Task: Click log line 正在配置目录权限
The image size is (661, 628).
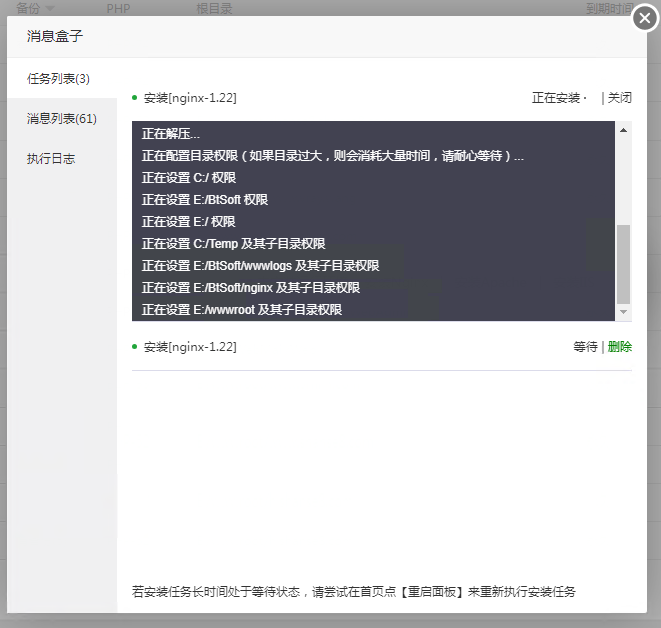Action: [333, 156]
